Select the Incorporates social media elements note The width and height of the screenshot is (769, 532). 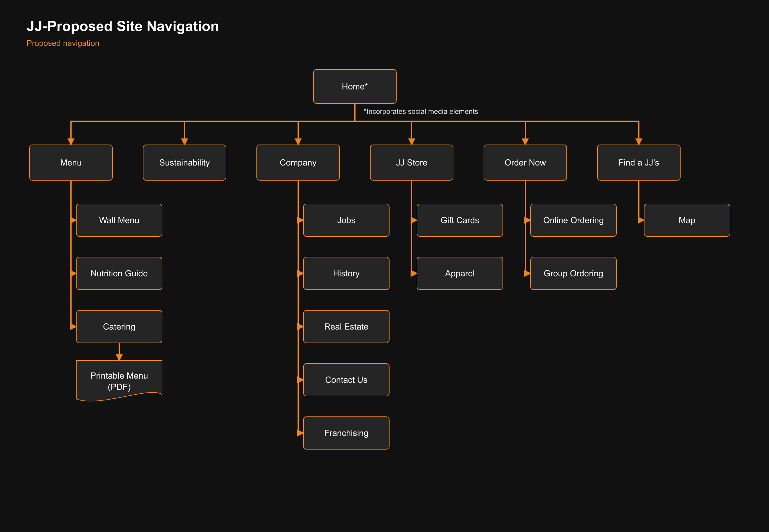click(x=421, y=111)
